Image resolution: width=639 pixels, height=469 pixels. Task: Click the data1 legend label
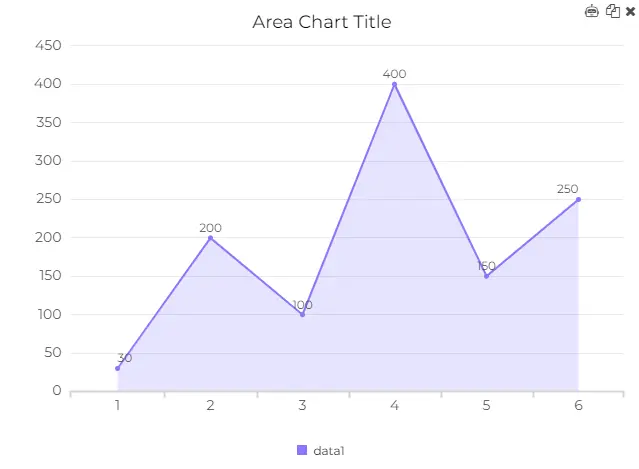coord(329,451)
